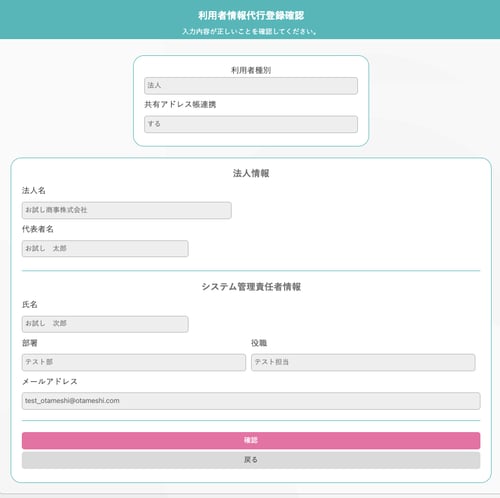500x498 pixels.
Task: Click the 代表者名 label text
Action: click(38, 229)
